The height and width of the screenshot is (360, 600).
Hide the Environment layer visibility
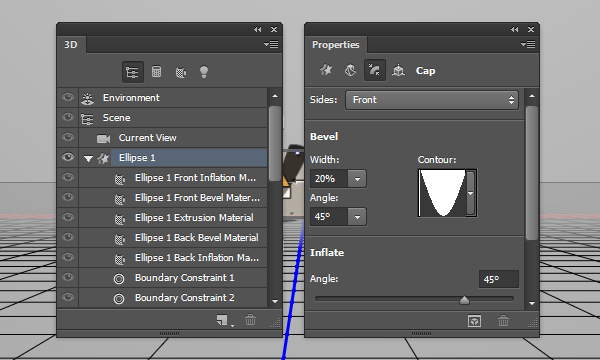click(68, 97)
